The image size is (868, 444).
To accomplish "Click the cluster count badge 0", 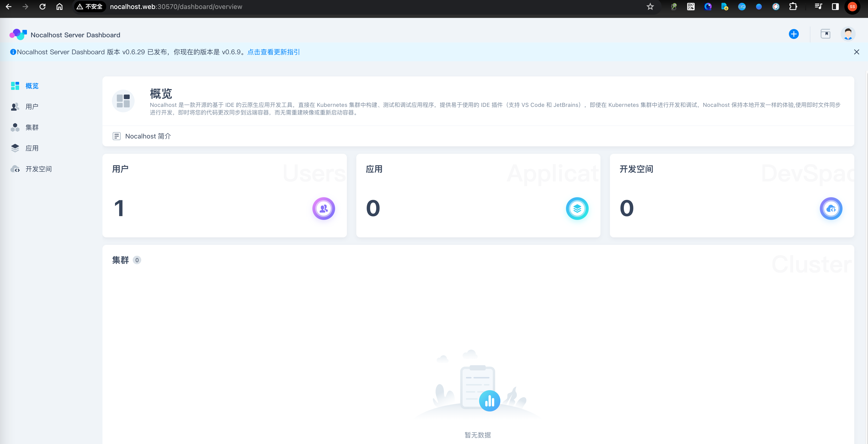I will (137, 260).
